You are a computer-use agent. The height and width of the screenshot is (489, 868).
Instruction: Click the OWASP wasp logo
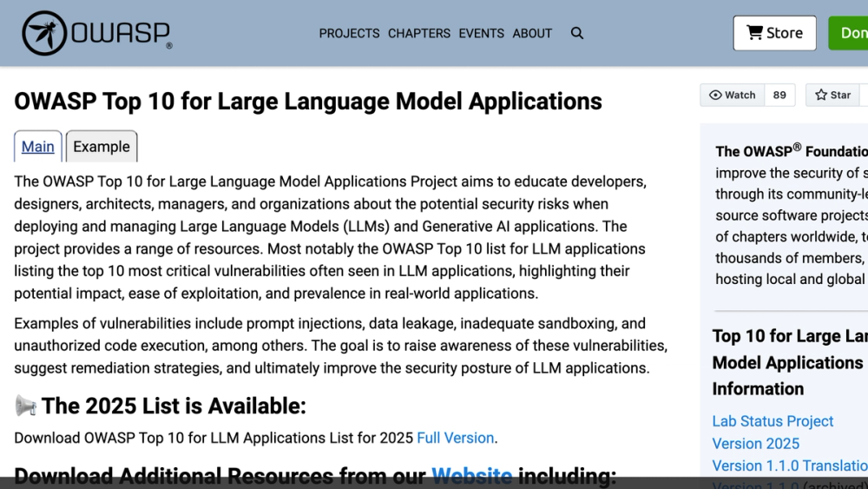click(97, 33)
